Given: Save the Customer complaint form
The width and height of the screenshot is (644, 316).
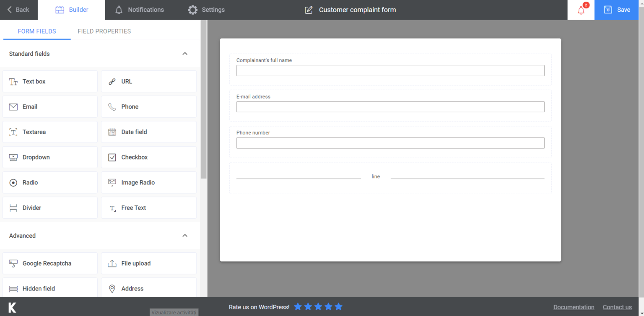Looking at the screenshot, I should point(617,9).
